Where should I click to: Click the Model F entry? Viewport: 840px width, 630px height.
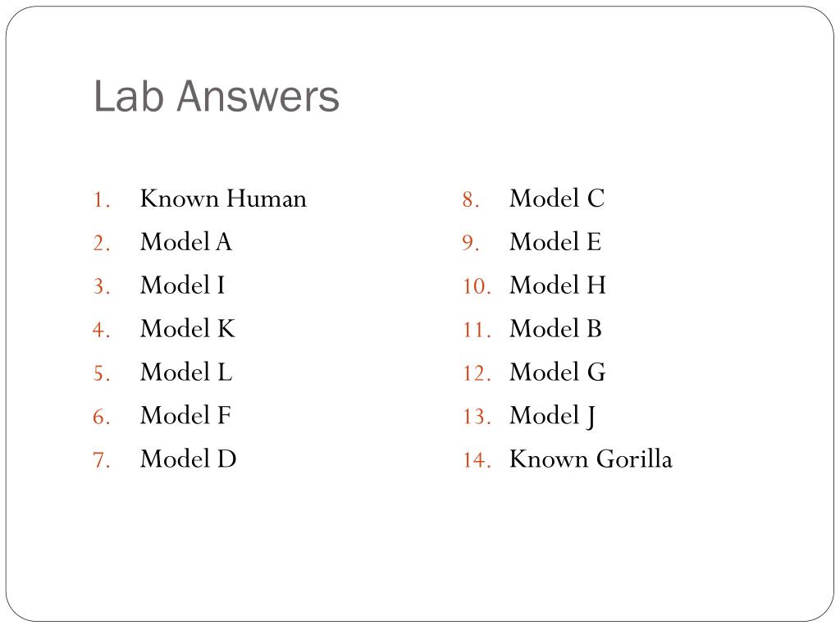185,416
